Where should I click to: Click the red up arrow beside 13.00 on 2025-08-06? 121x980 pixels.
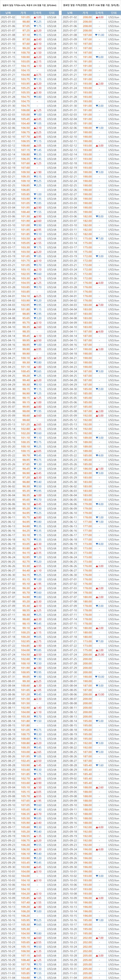click(x=96, y=694)
